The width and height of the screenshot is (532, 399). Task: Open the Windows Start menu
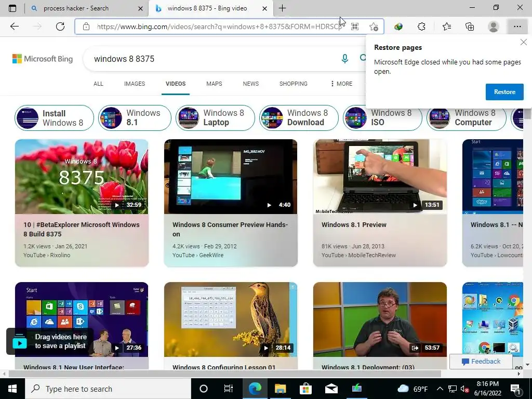click(x=12, y=389)
